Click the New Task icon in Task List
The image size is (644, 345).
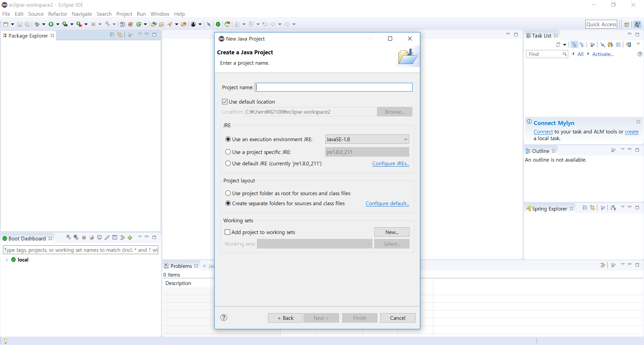(x=558, y=45)
